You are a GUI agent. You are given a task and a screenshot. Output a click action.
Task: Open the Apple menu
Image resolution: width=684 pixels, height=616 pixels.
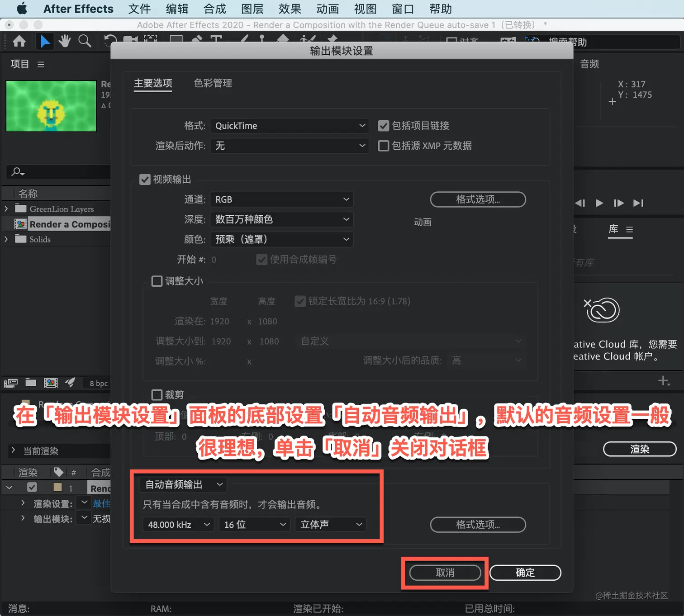coord(22,9)
